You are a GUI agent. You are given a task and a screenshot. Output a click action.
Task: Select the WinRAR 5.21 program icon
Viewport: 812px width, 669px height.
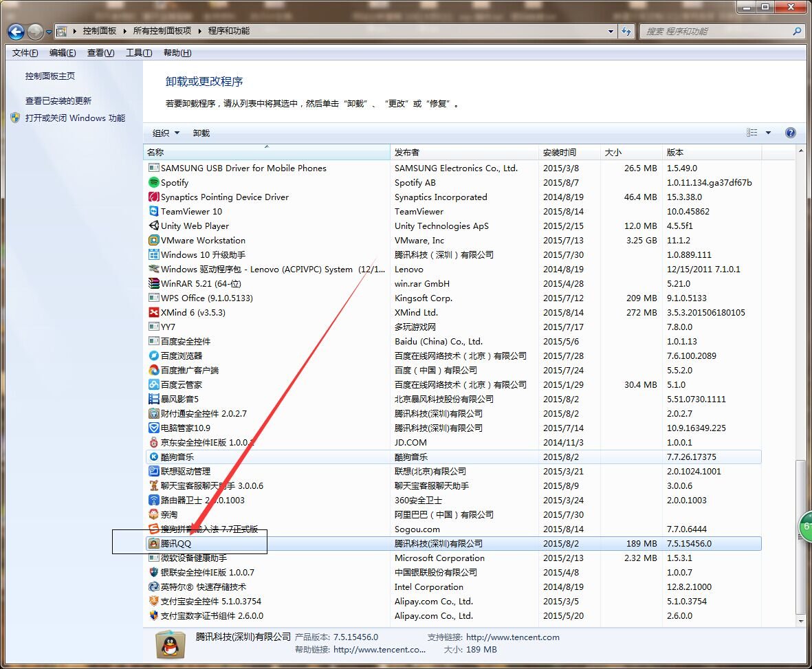click(154, 284)
